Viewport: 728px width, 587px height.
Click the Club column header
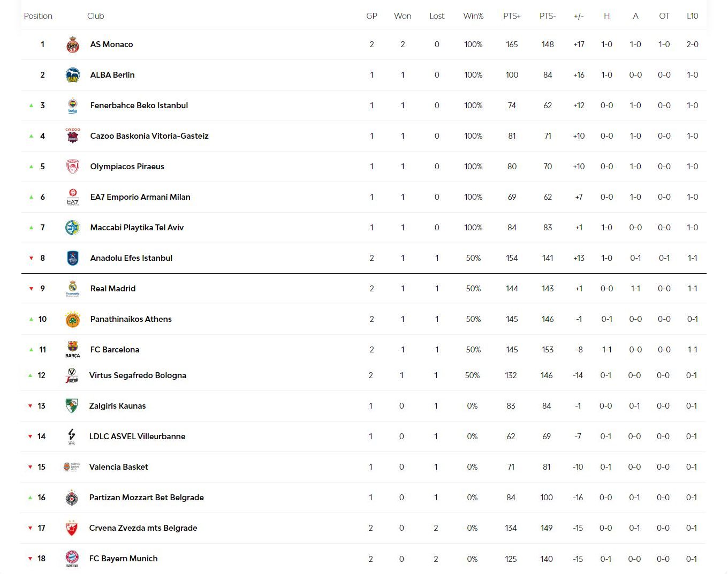coord(95,16)
